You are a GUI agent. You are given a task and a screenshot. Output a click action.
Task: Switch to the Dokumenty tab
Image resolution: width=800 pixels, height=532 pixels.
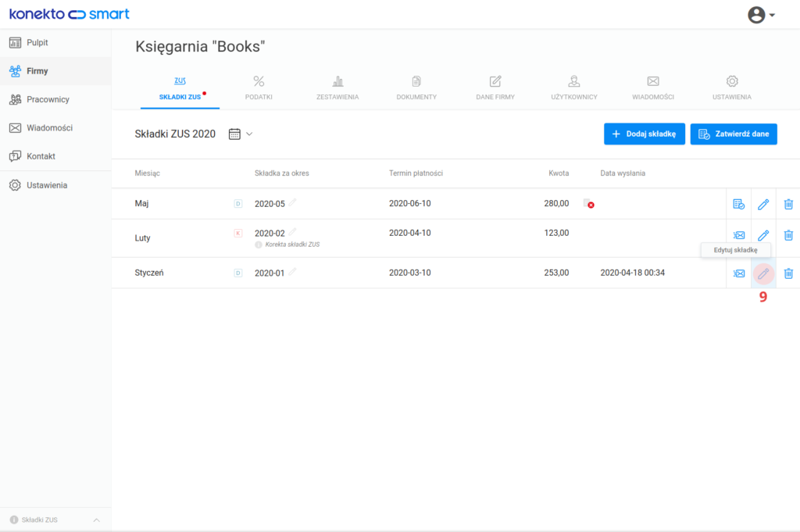pyautogui.click(x=416, y=87)
